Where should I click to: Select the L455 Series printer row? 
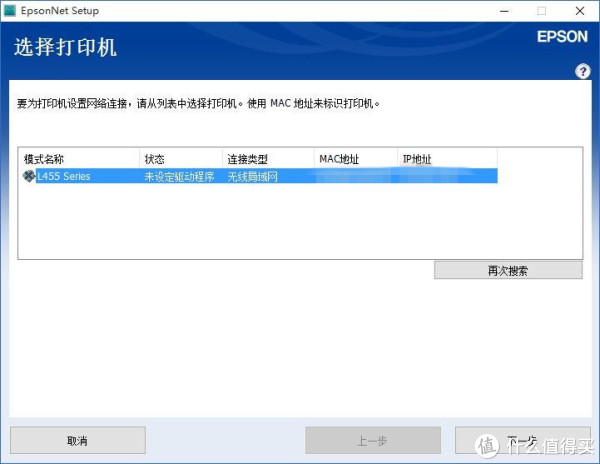tap(260, 176)
